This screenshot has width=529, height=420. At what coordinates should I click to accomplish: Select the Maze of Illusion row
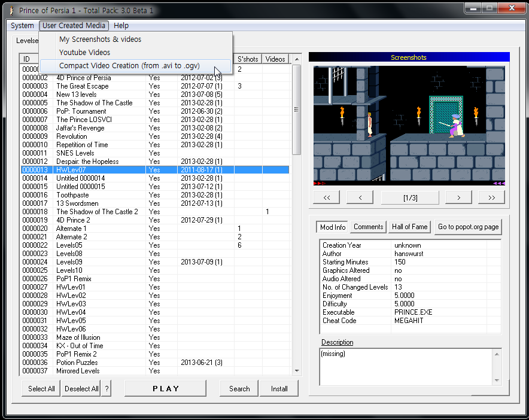(x=155, y=337)
